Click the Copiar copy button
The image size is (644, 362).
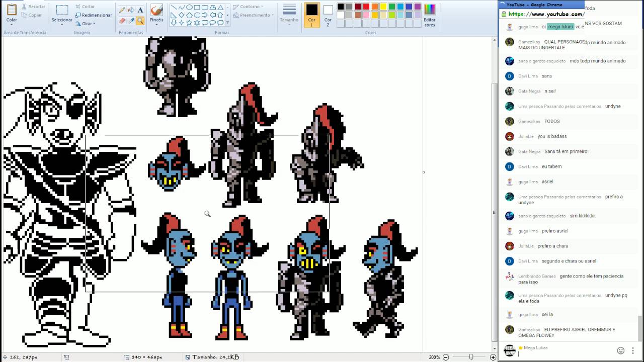31,15
